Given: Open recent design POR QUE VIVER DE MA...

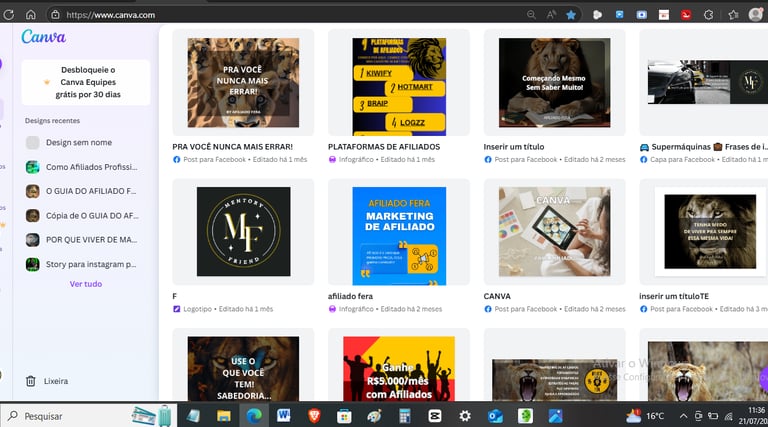Looking at the screenshot, I should coord(86,239).
